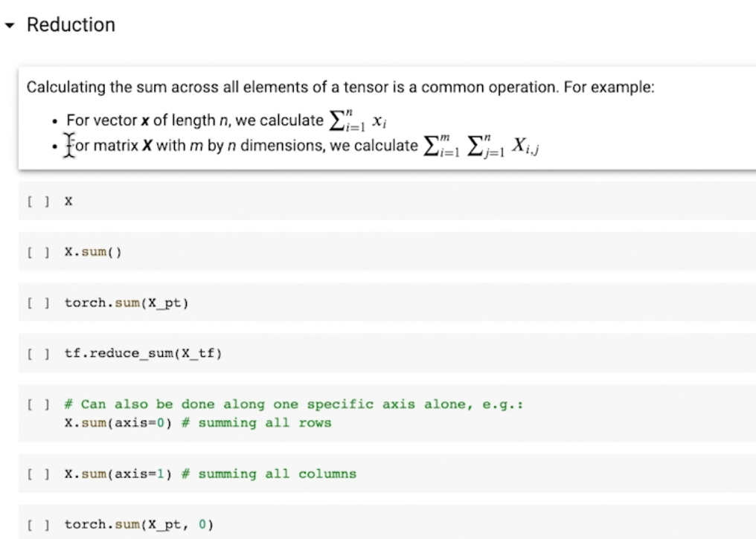Run the cell containing only X
This screenshot has height=539, width=756.
coord(35,201)
